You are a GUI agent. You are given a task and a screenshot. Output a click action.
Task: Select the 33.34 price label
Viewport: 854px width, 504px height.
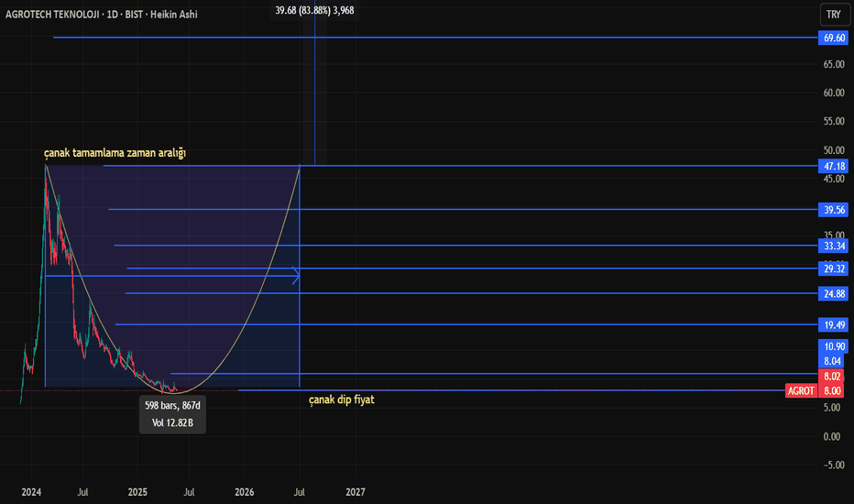833,246
